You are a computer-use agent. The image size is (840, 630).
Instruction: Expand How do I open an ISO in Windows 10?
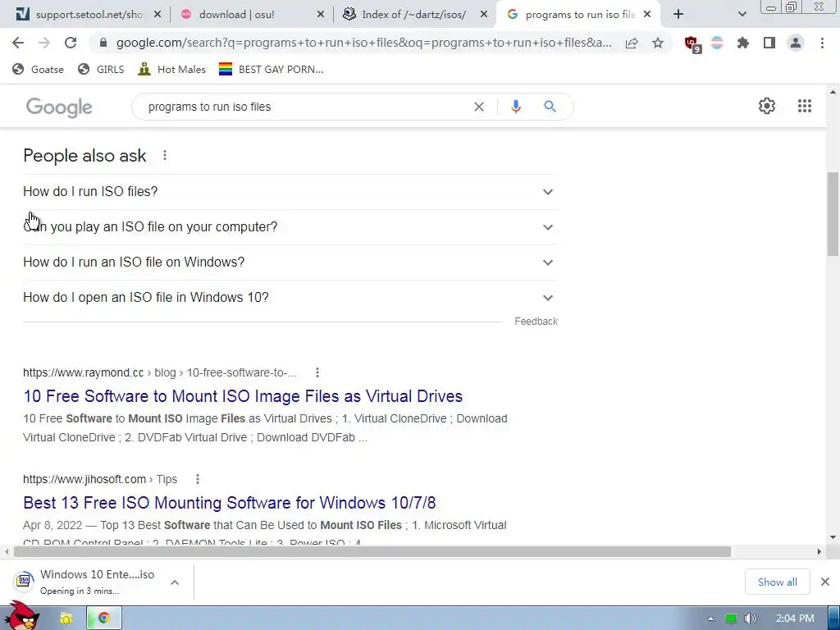tap(290, 298)
